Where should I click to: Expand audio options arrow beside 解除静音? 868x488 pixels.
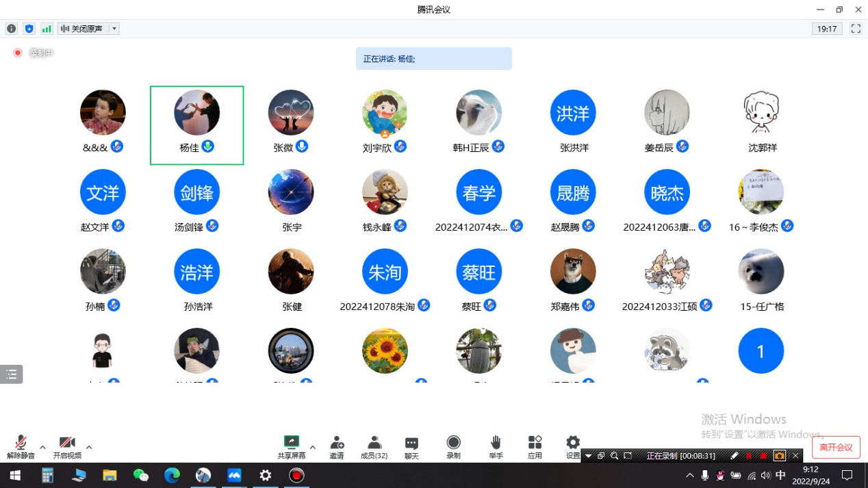(x=42, y=448)
